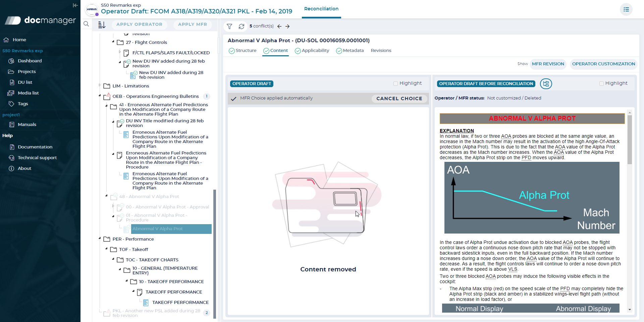Click scroll-down arrow of content preview
644x322 pixels.
click(x=630, y=310)
